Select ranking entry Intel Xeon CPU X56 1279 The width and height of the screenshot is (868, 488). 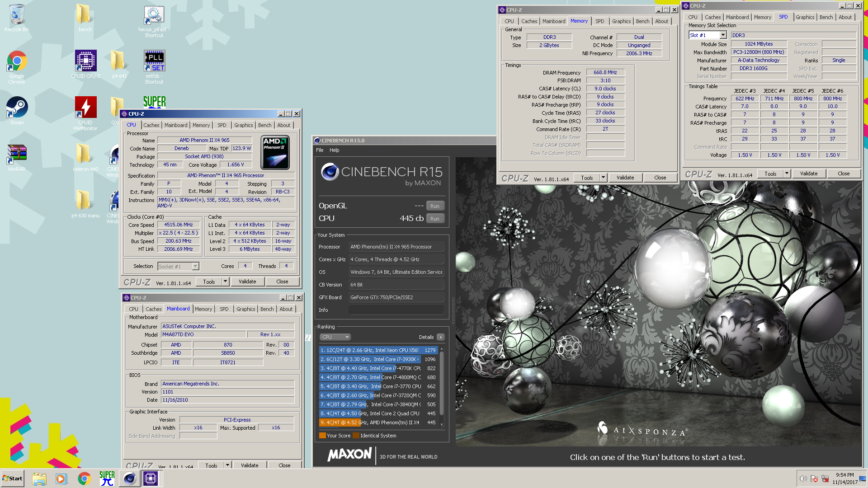click(378, 350)
